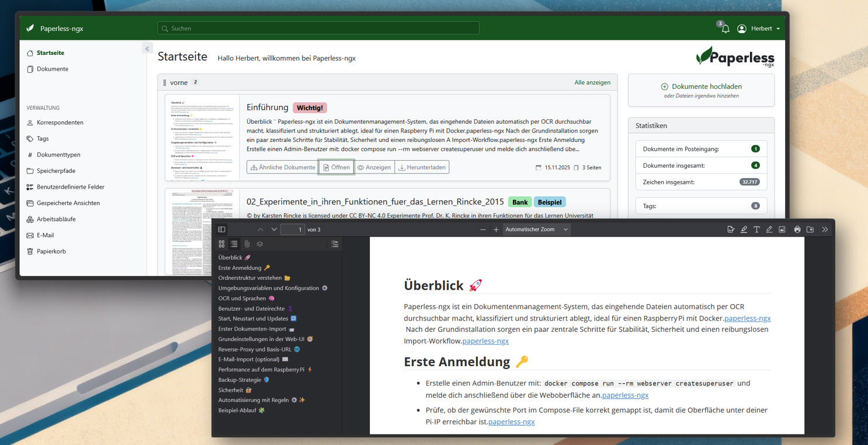
Task: Expand more tools in PDF toolbar
Action: [825, 230]
